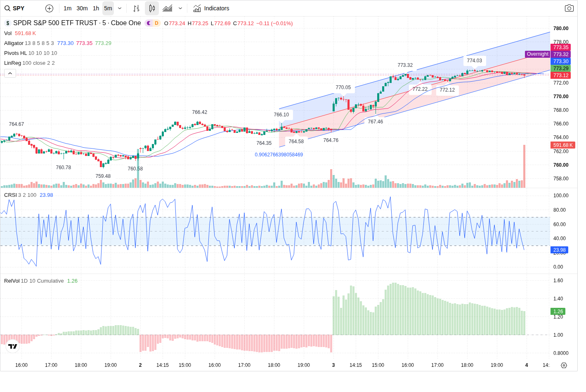Choose the candlestick chart style icon
The image size is (586, 392).
[x=152, y=8]
